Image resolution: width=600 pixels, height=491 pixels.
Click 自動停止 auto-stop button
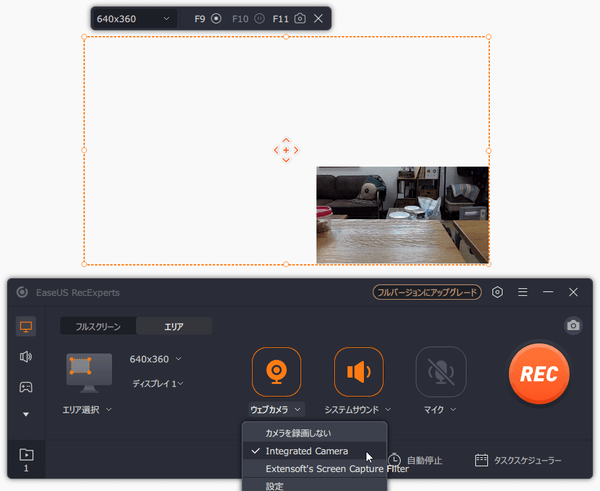pyautogui.click(x=415, y=460)
